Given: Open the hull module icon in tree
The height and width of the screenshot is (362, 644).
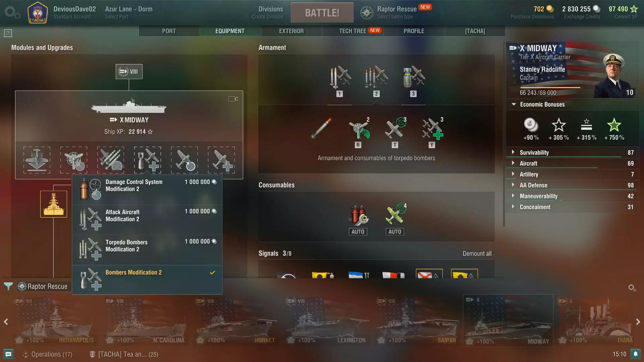Looking at the screenshot, I should (54, 204).
